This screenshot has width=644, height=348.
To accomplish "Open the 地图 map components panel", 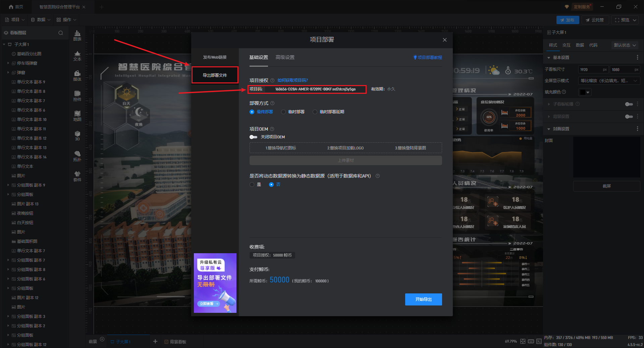I will pyautogui.click(x=77, y=116).
